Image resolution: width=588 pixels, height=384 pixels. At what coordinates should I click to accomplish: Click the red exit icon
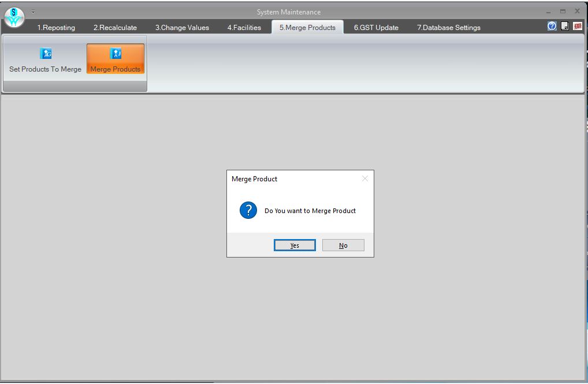[578, 26]
